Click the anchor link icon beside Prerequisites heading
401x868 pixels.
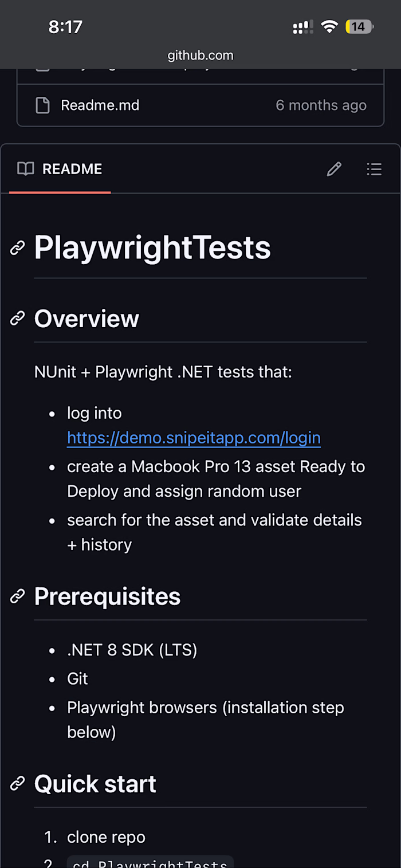click(17, 596)
